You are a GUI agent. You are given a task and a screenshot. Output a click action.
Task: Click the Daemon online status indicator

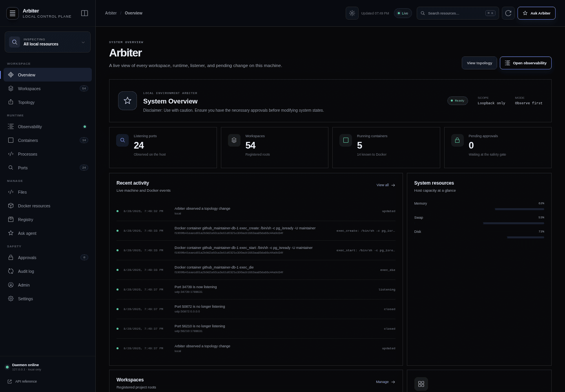coord(7,367)
